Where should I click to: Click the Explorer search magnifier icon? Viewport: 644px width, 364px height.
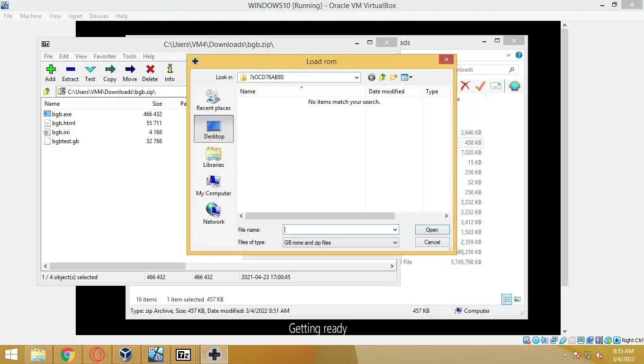511,70
